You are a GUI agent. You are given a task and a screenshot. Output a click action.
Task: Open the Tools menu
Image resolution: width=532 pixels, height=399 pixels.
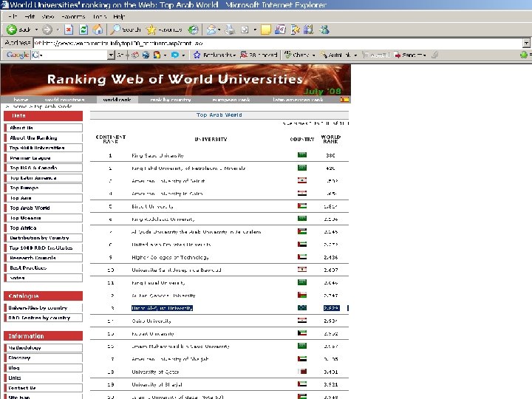pyautogui.click(x=100, y=16)
